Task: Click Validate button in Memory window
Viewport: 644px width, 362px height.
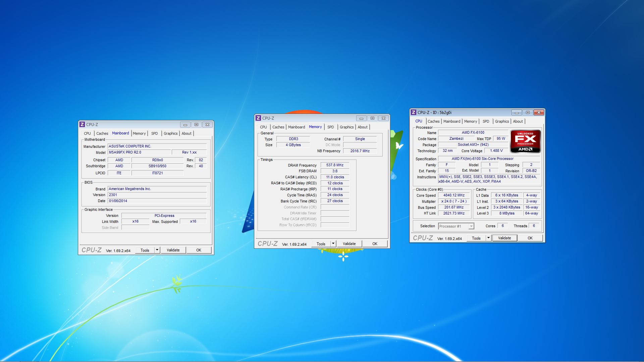Action: 349,244
